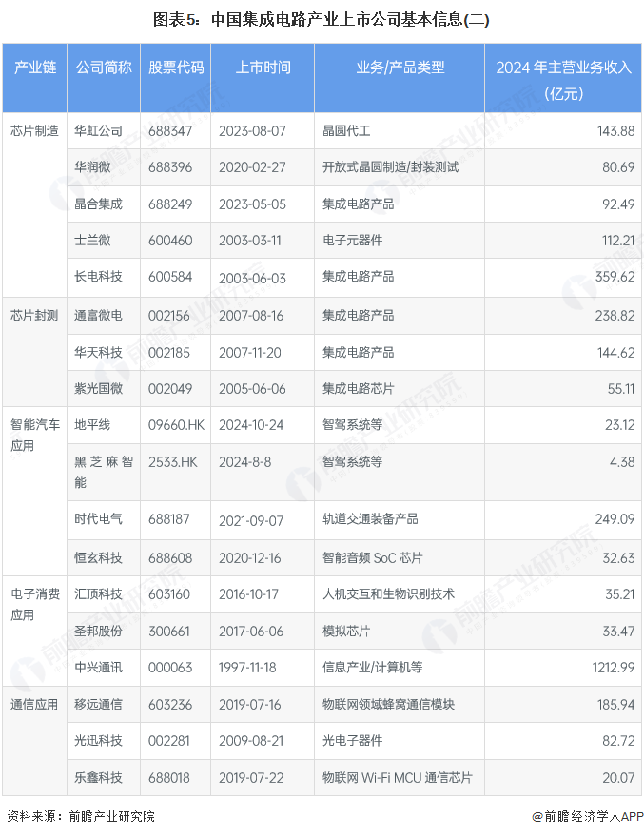Click company name 地平线

tap(92, 425)
